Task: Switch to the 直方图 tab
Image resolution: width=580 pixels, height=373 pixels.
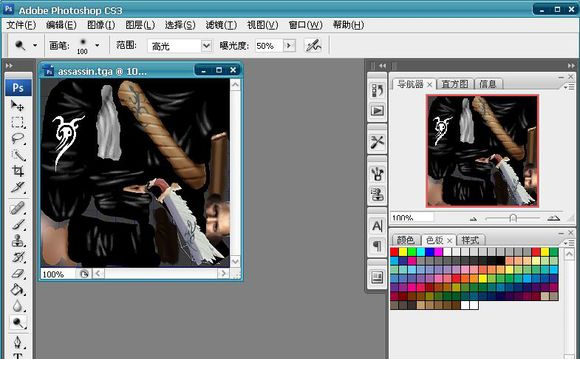Action: point(455,84)
